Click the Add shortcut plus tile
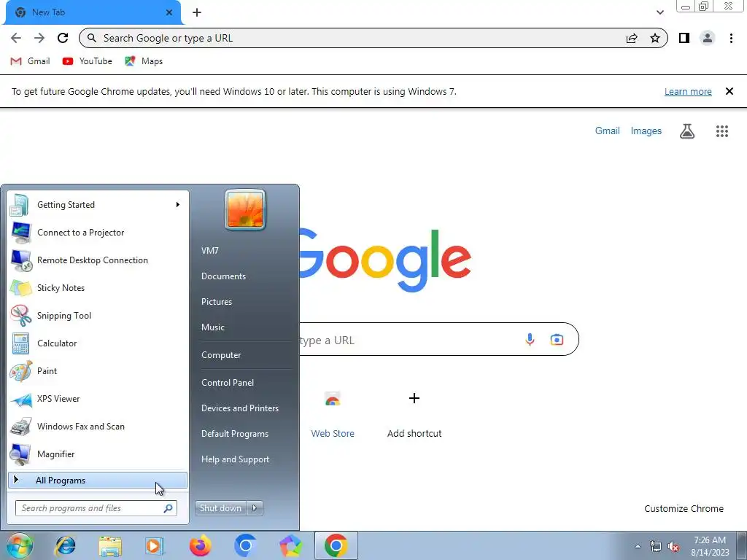Viewport: 747px width, 560px height. [414, 413]
